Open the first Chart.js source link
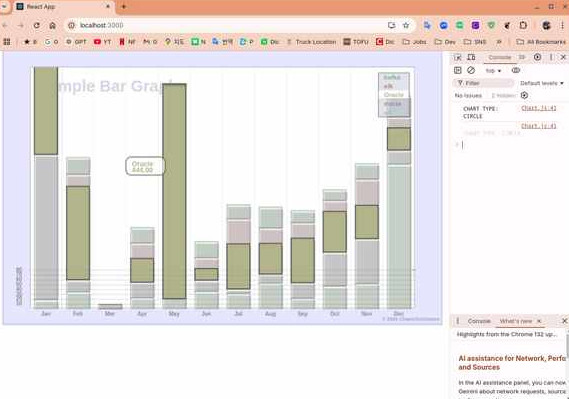 tap(539, 108)
